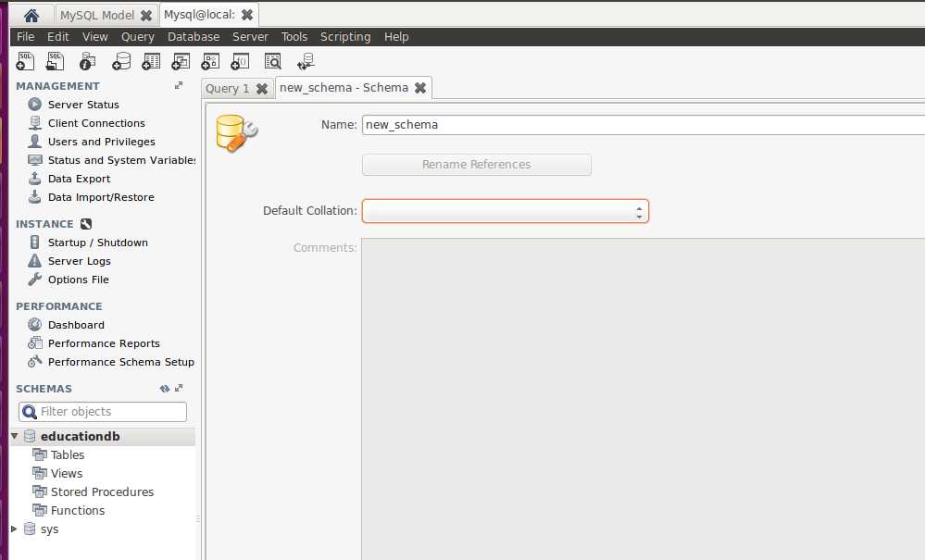
Task: Collapse Management section via arrows icon
Action: pyautogui.click(x=179, y=85)
